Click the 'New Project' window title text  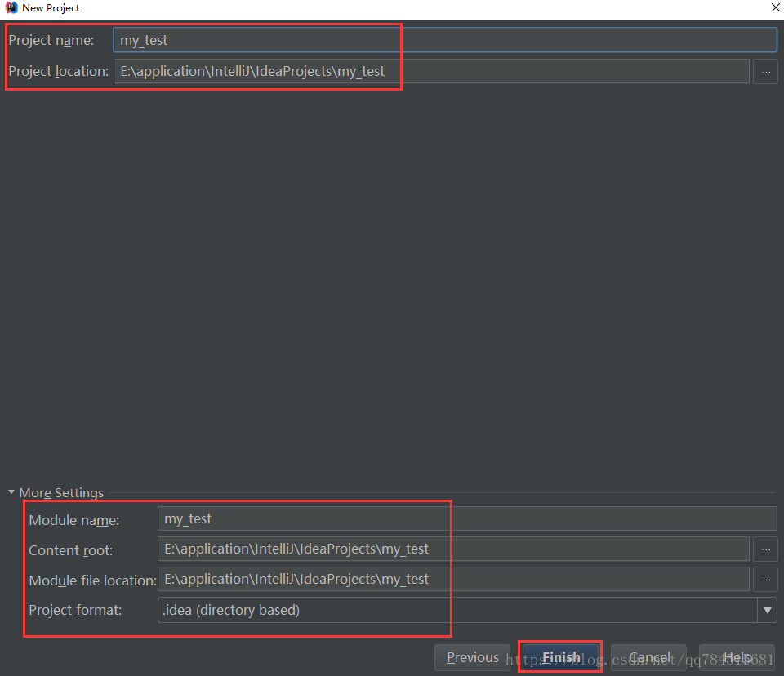51,8
